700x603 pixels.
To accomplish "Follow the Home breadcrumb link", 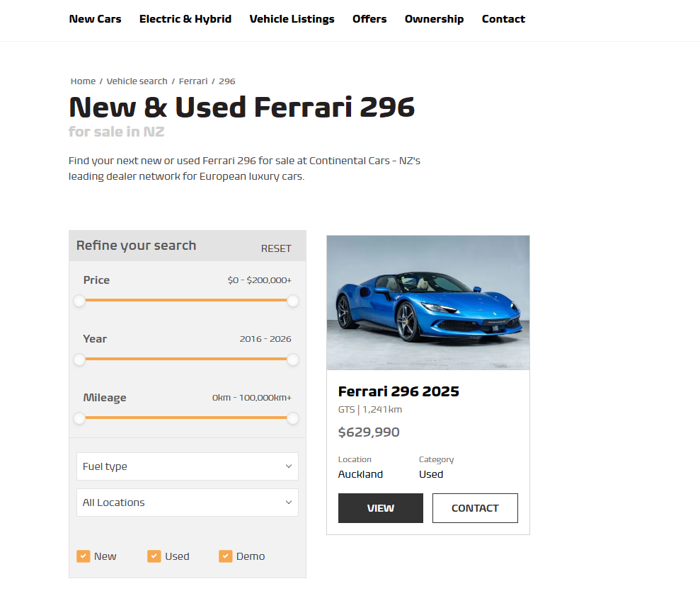I will (x=83, y=81).
